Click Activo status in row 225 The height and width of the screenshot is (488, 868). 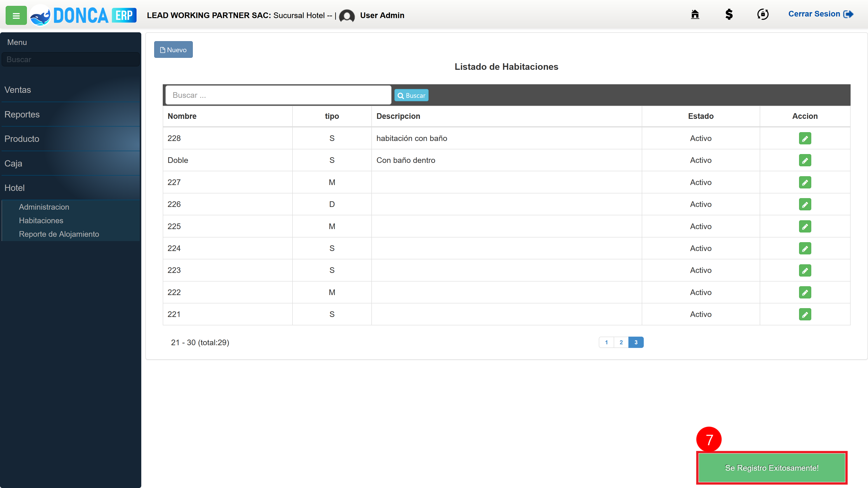coord(701,226)
